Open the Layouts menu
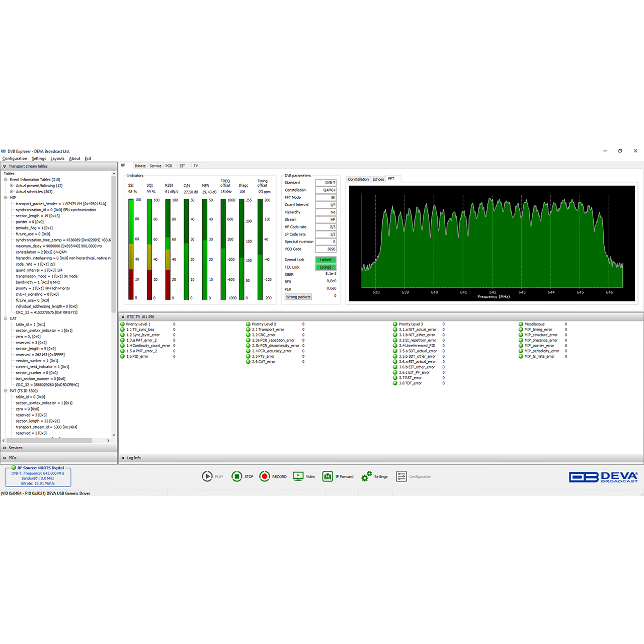The image size is (644, 644). [57, 158]
